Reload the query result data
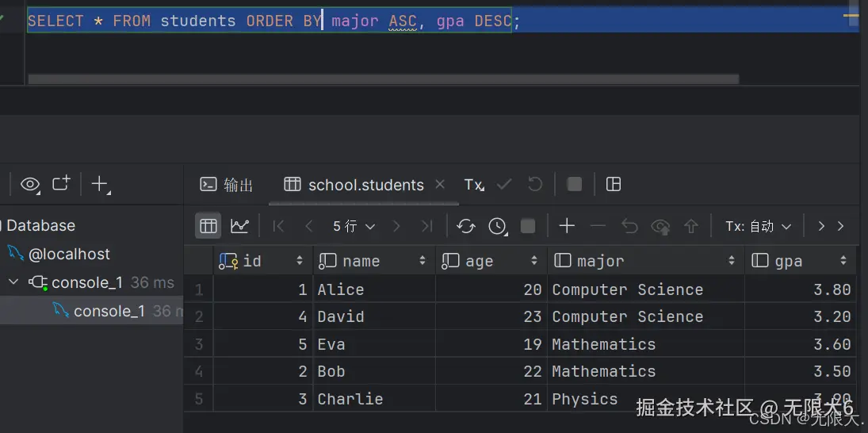Image resolution: width=868 pixels, height=433 pixels. (x=466, y=227)
